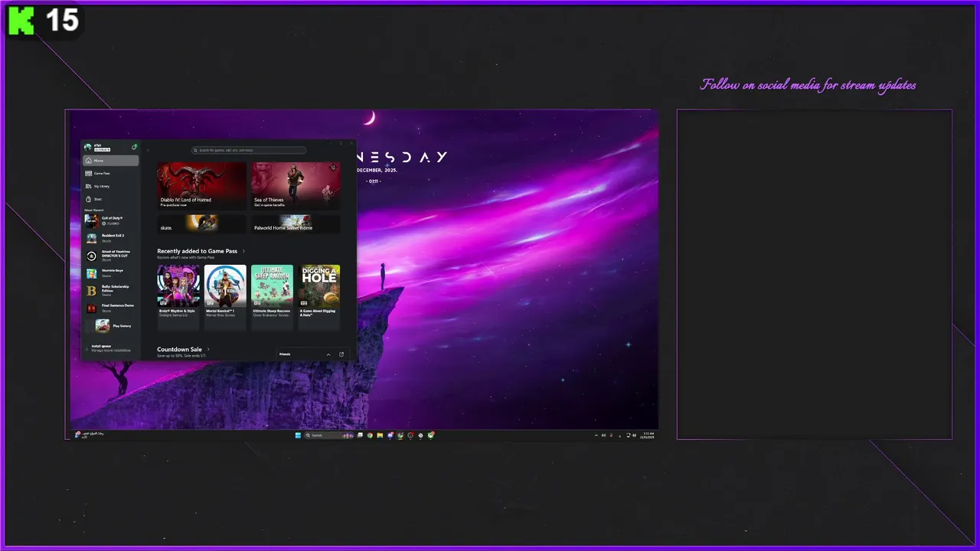Select Call of Duty in Most Recent

pyautogui.click(x=111, y=221)
